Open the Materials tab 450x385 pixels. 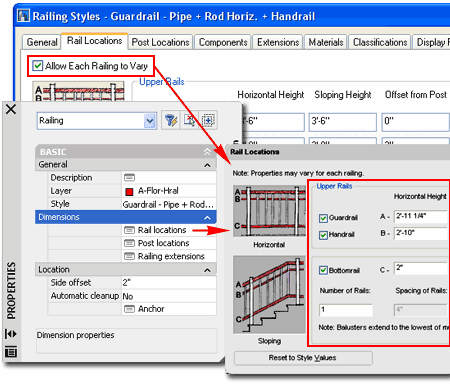tap(326, 42)
